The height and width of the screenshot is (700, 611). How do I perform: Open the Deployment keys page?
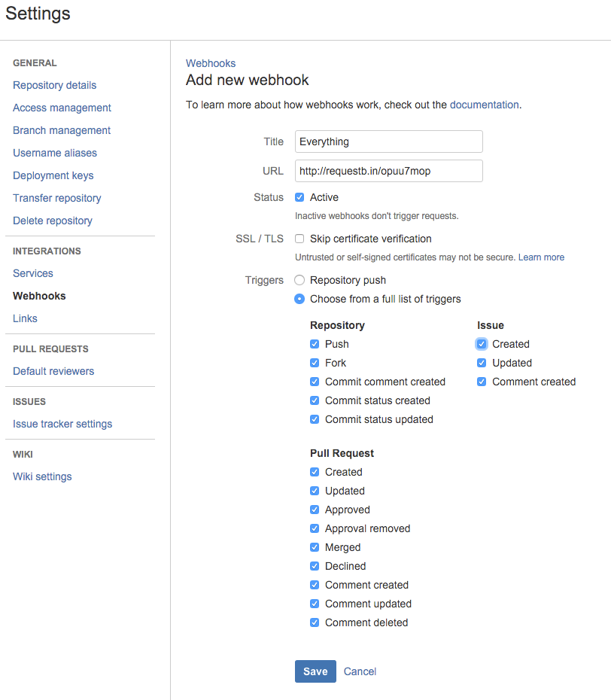coord(53,175)
